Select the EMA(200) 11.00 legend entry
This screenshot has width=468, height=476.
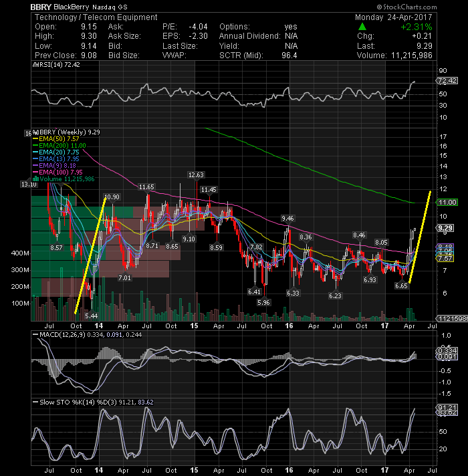[x=60, y=146]
